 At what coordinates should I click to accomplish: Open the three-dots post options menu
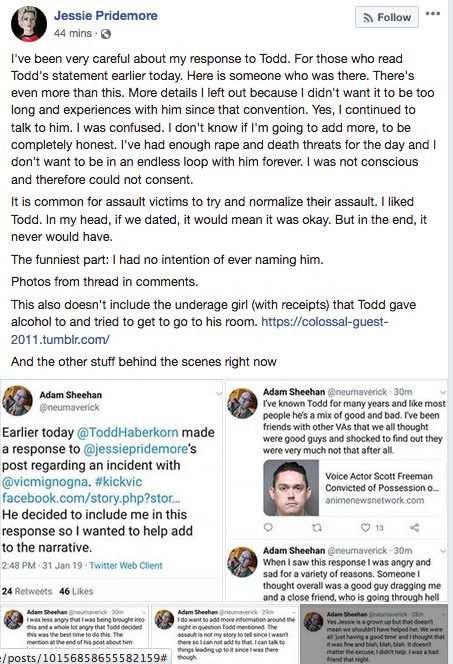click(x=433, y=14)
